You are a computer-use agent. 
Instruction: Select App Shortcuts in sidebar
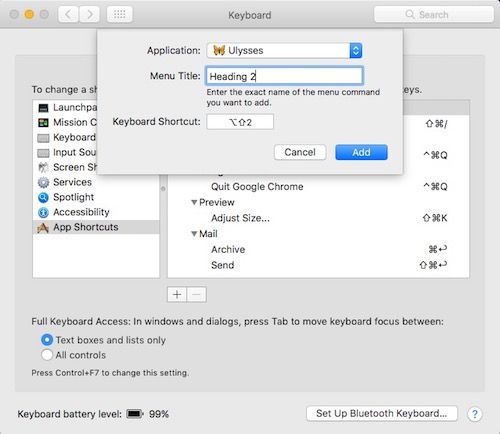[x=96, y=227]
